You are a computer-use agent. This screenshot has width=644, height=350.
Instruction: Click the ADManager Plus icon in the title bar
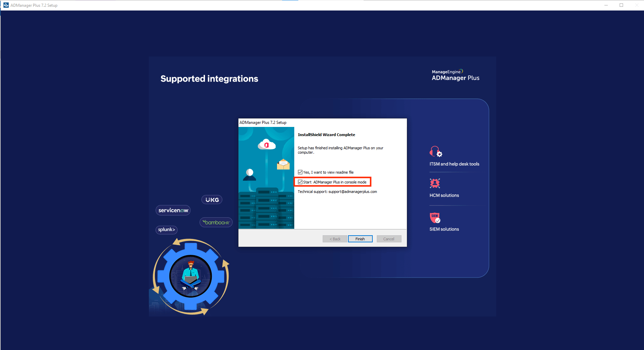(x=5, y=5)
